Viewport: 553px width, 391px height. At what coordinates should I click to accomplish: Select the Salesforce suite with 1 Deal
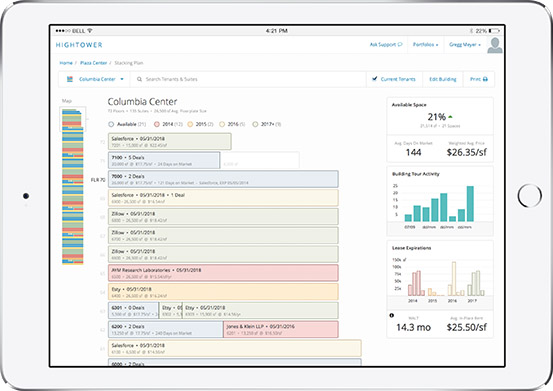point(223,198)
